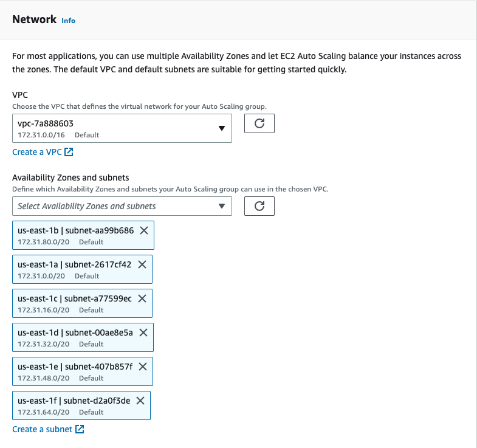The width and height of the screenshot is (477, 448).
Task: Click the VPC dropdown arrow
Action: click(222, 128)
